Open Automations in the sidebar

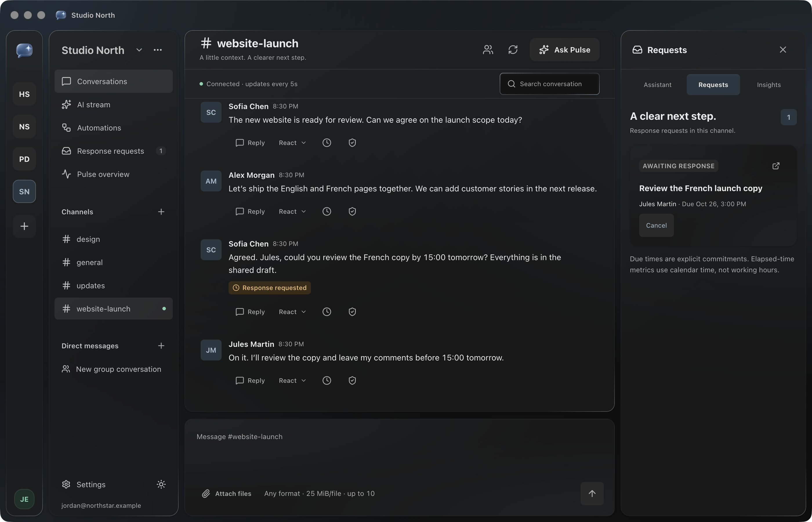113,128
